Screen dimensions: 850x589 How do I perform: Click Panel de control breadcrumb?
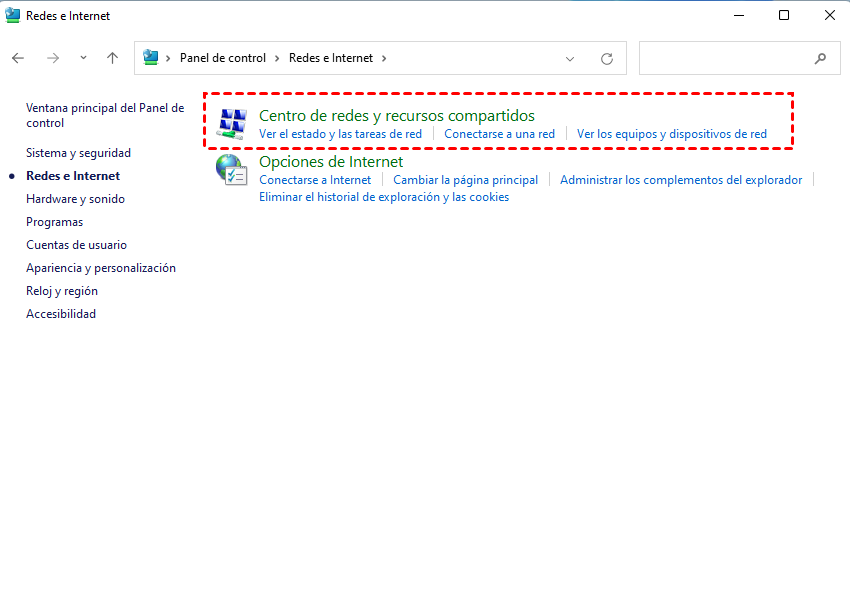point(222,58)
